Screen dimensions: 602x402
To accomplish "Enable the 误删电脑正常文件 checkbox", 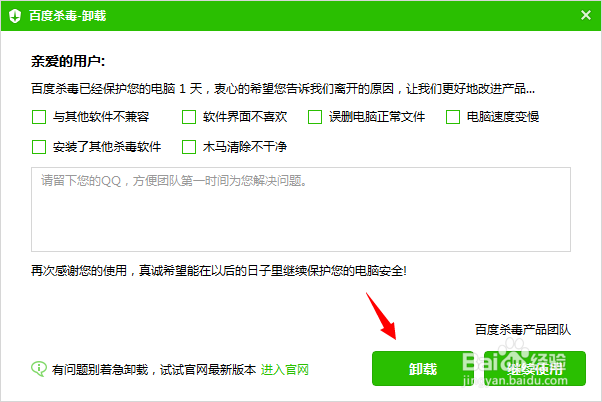I will point(315,117).
